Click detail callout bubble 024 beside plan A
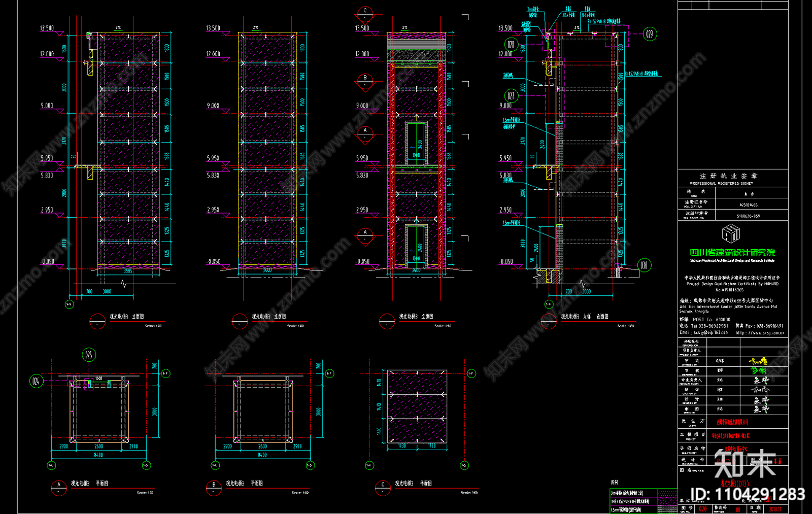 coord(36,381)
